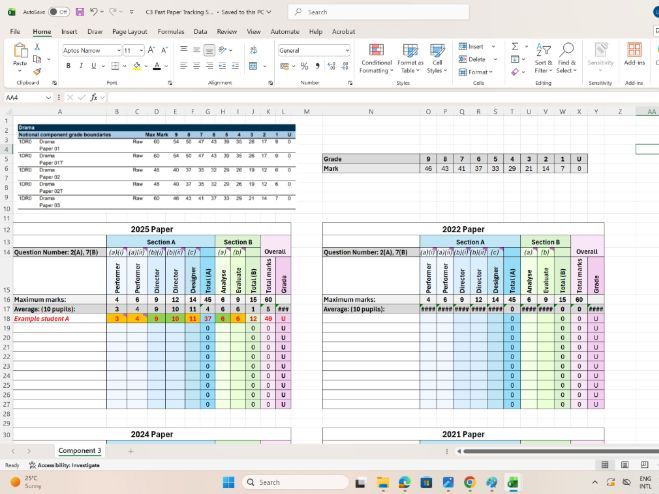
Task: Toggle the AutoSave switch
Action: (58, 12)
